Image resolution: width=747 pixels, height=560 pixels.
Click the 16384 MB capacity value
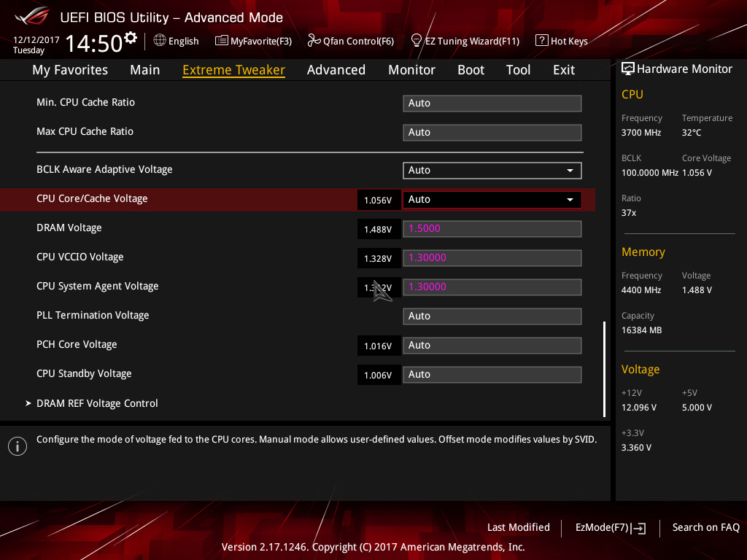click(x=642, y=330)
